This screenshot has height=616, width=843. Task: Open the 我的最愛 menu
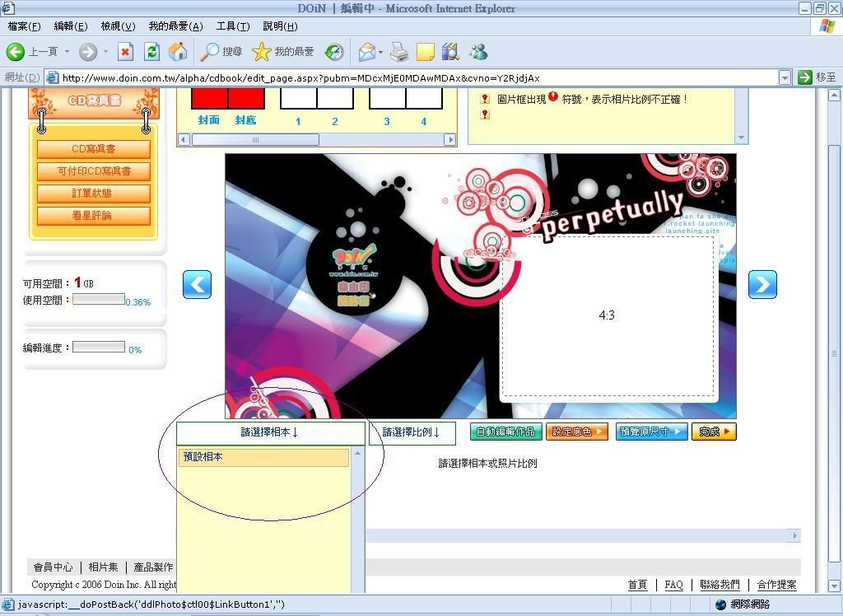coord(175,26)
